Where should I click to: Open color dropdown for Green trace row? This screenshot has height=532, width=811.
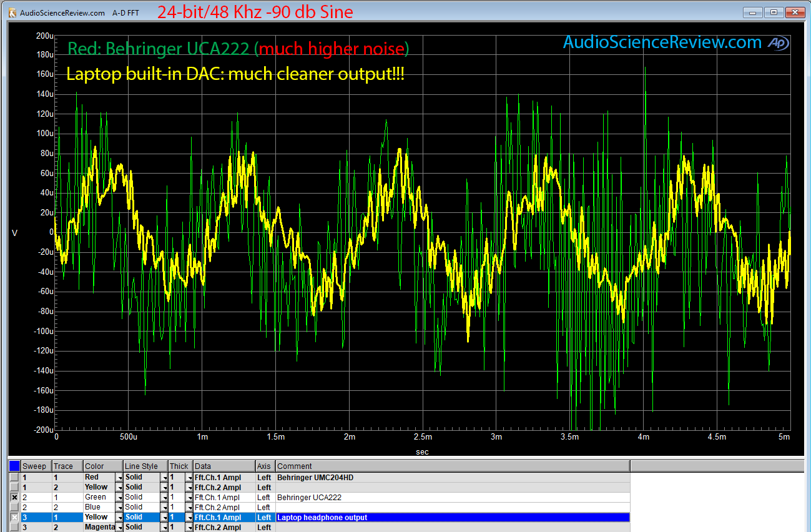118,497
